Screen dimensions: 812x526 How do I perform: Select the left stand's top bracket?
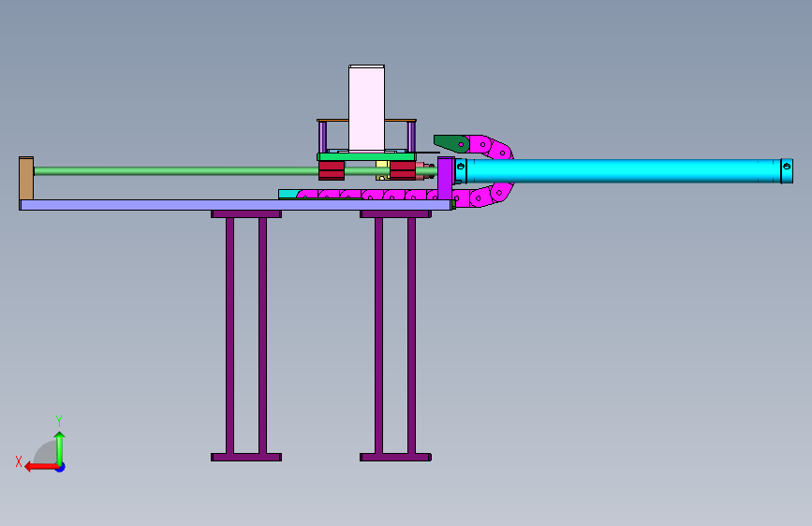tap(246, 213)
